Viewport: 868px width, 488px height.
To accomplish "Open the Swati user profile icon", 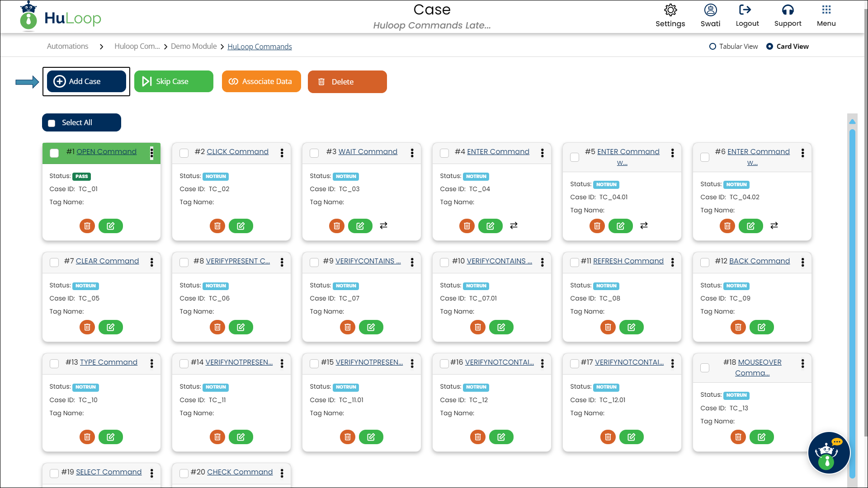I will coord(710,10).
